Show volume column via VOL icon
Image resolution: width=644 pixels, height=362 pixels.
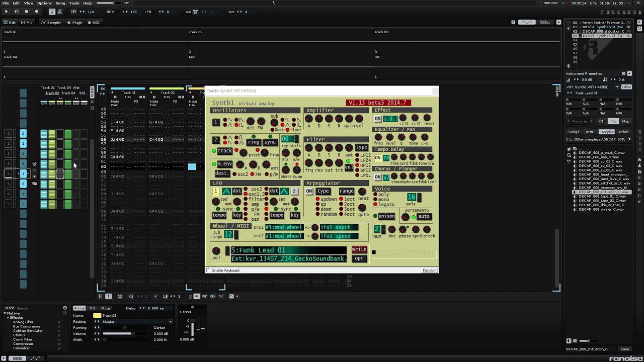click(197, 296)
